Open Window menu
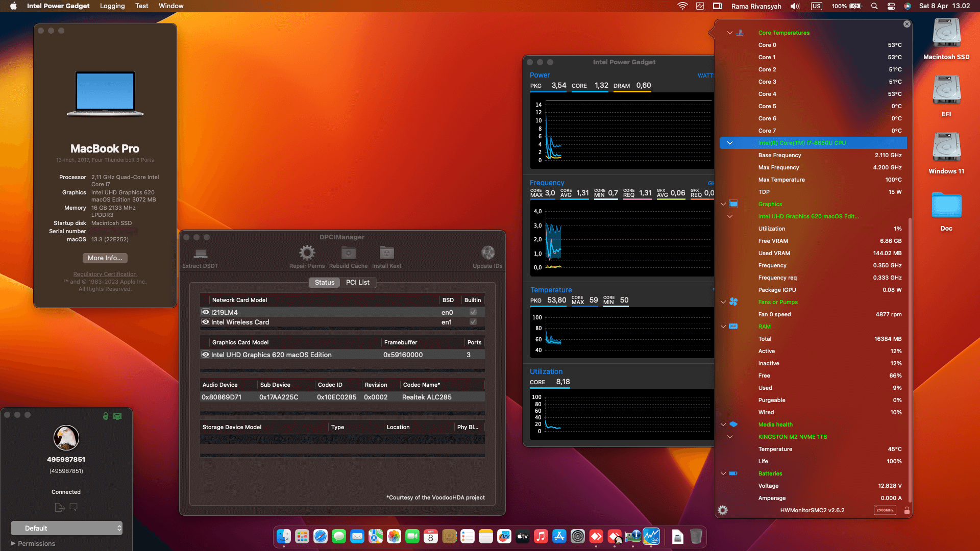This screenshot has width=980, height=551. 171,6
